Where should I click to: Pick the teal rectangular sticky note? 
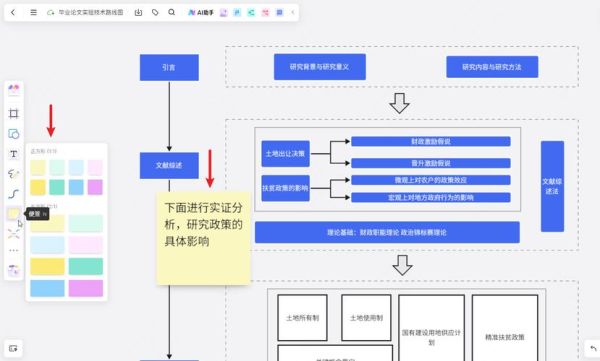pyautogui.click(x=86, y=266)
